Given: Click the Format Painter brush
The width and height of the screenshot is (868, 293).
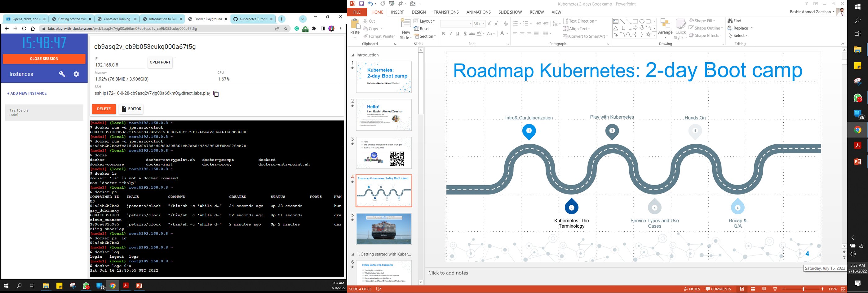Looking at the screenshot, I should point(365,36).
